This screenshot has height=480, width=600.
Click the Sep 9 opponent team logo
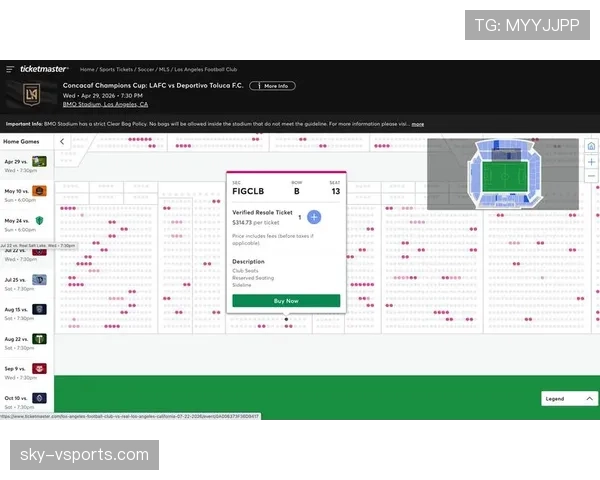pos(39,368)
